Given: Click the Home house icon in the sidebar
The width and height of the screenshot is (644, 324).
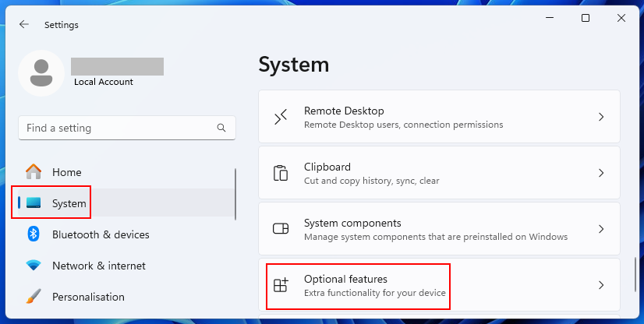Looking at the screenshot, I should coord(34,172).
